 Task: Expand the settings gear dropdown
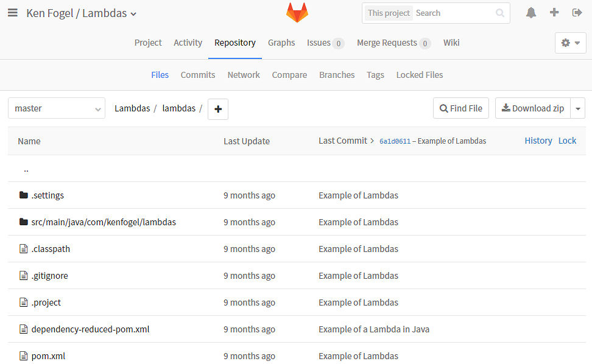[571, 43]
